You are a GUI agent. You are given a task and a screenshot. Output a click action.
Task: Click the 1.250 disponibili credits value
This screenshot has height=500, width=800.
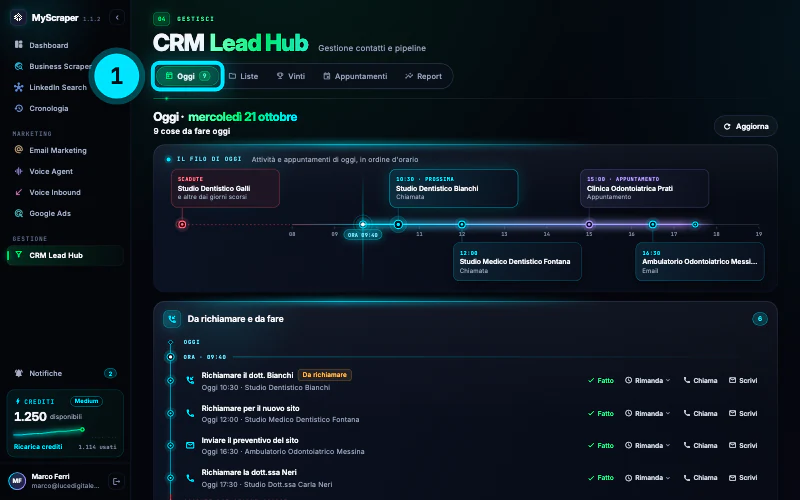click(x=48, y=416)
